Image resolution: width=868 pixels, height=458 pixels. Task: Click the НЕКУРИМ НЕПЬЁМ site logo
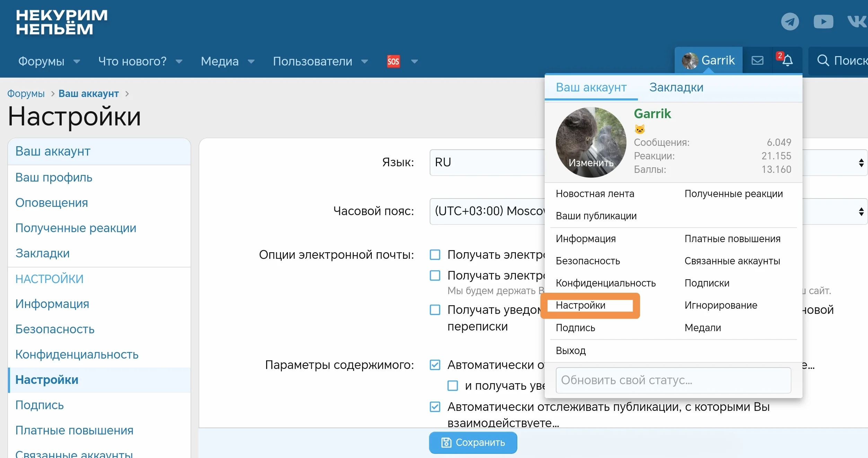[61, 23]
